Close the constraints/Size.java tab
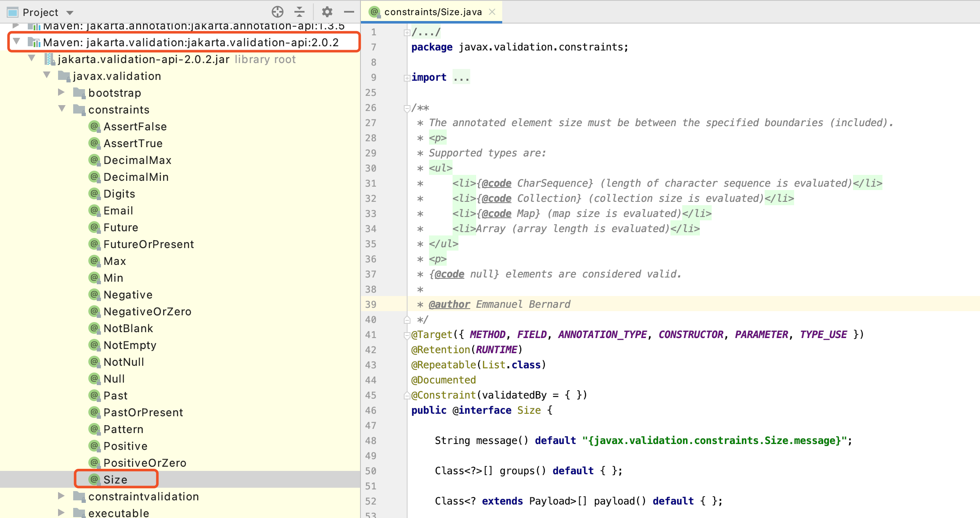The image size is (980, 518). pos(492,12)
